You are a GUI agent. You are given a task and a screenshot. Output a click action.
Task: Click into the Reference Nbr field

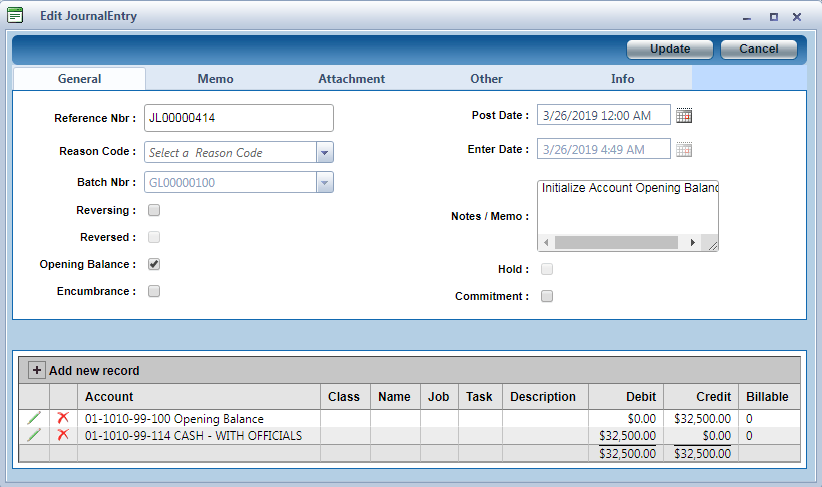tap(238, 118)
